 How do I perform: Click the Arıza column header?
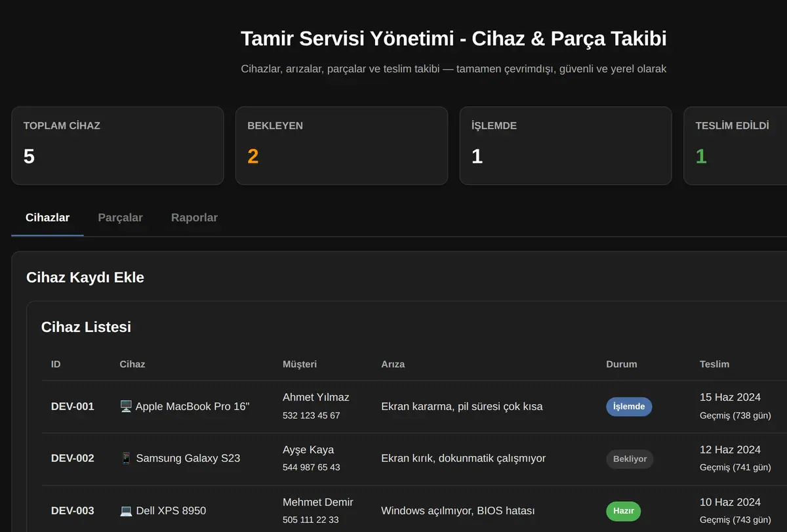(393, 364)
